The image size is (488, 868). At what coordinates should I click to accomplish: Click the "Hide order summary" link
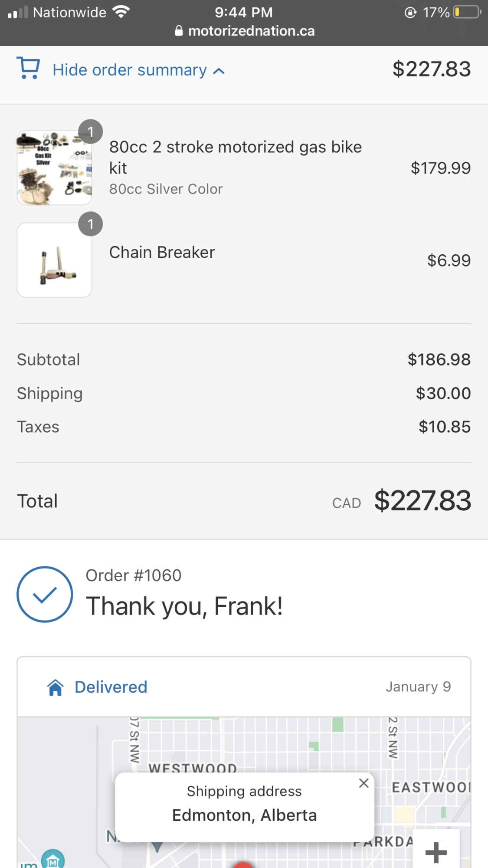[129, 70]
